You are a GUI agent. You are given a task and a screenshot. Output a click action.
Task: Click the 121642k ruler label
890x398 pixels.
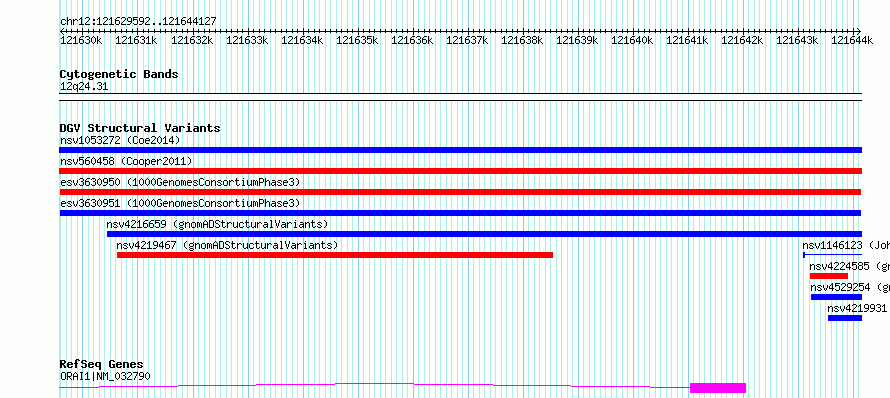pos(742,40)
